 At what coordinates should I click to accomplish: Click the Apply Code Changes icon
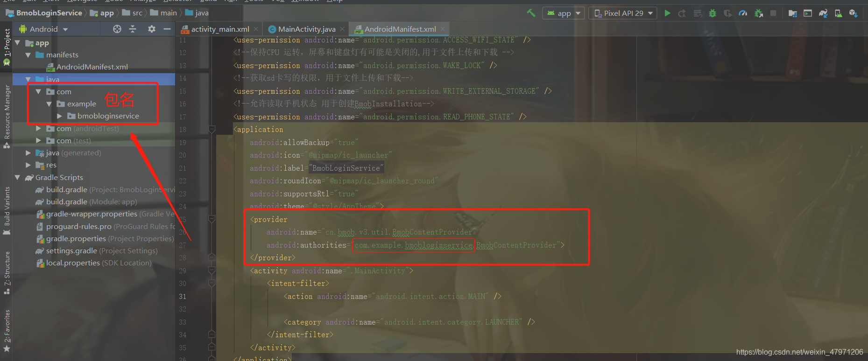point(698,13)
